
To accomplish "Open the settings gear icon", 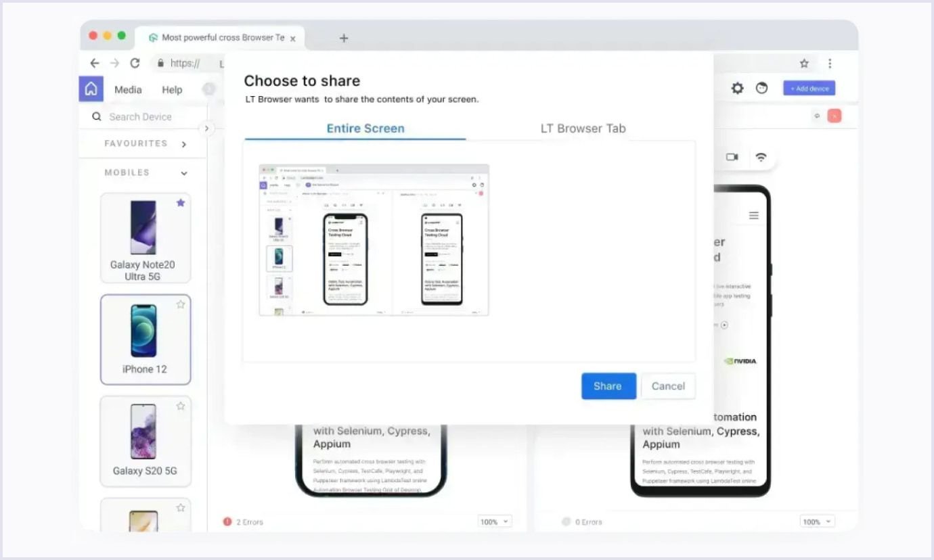I will pyautogui.click(x=737, y=89).
